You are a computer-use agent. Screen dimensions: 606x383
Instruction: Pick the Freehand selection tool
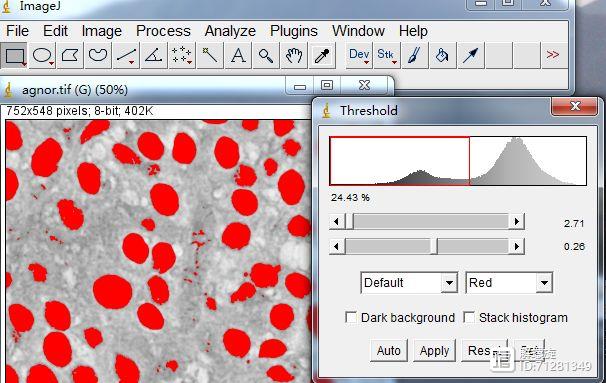coord(98,56)
